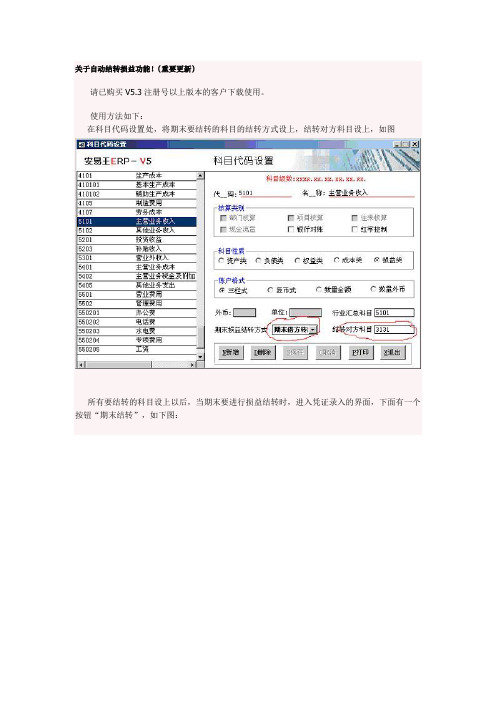The width and height of the screenshot is (496, 702).
Task: Toggle the 往来核算 checkbox
Action: pos(355,218)
